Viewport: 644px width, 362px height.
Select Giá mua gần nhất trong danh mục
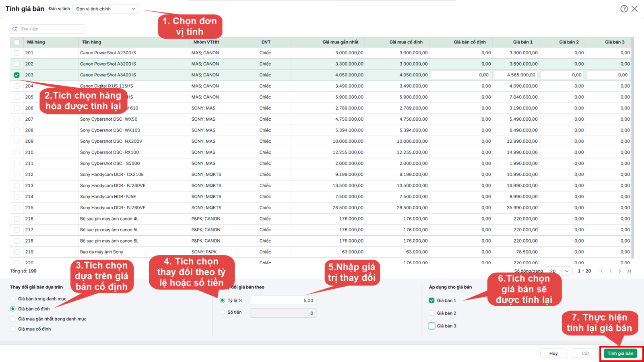pos(13,319)
